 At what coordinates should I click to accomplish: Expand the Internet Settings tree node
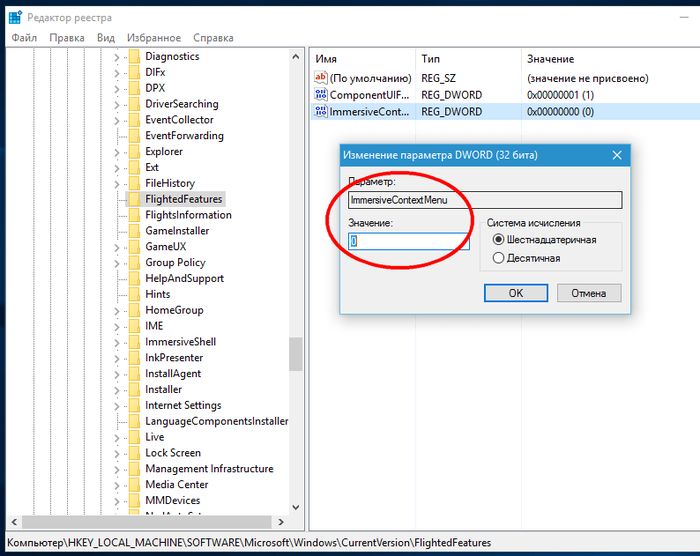click(117, 405)
